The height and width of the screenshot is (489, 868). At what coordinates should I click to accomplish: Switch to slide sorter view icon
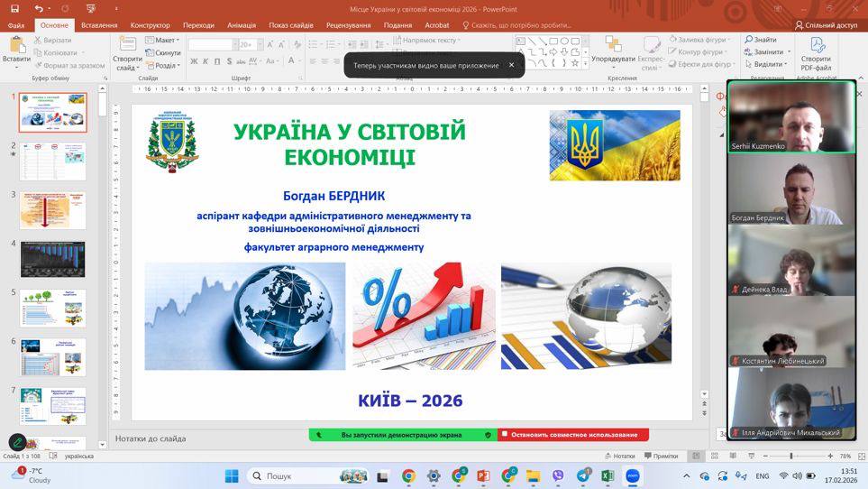click(715, 456)
